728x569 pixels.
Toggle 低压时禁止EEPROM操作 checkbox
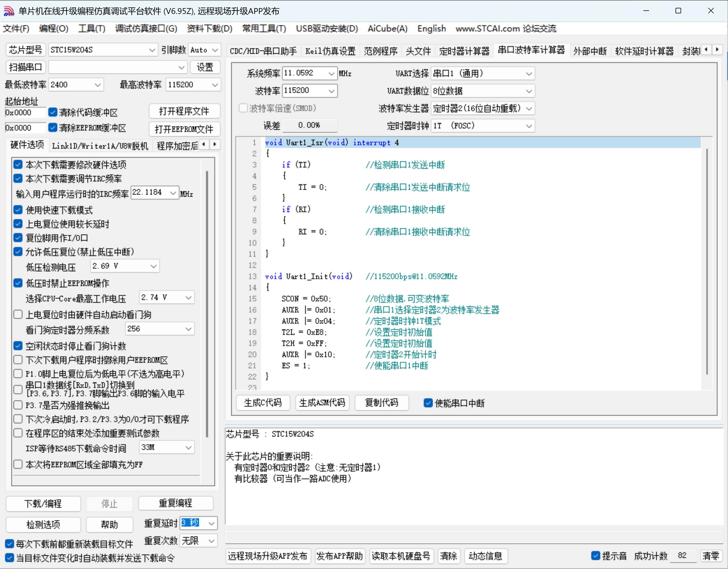(x=18, y=283)
